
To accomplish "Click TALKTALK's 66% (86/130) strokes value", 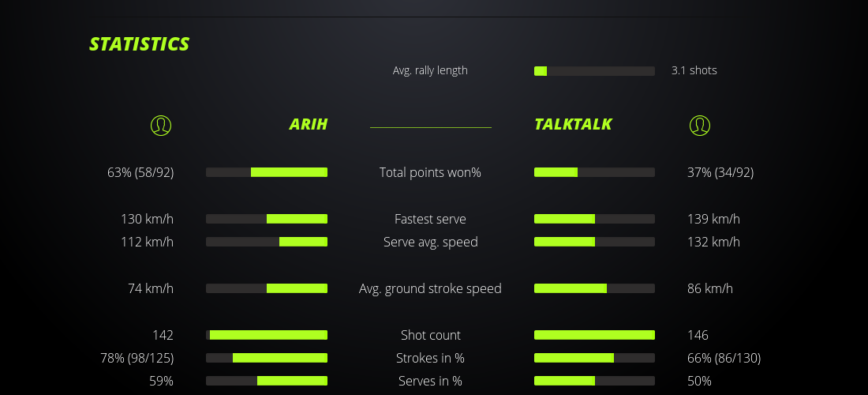I will tap(724, 358).
